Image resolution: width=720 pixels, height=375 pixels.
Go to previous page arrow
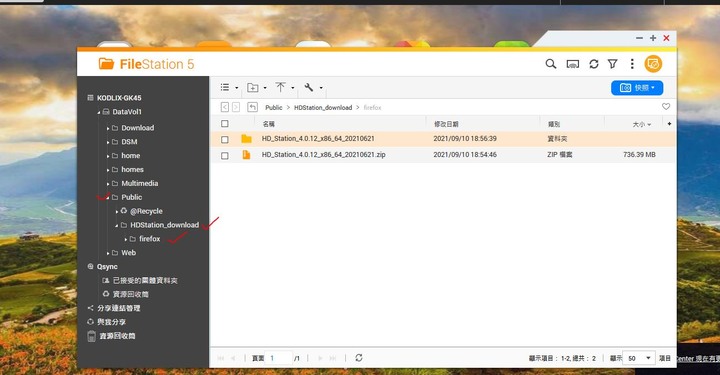[233, 358]
